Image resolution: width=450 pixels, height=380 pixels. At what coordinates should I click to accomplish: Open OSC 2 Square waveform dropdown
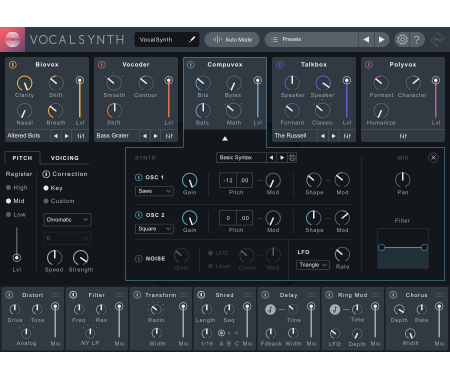(x=154, y=229)
